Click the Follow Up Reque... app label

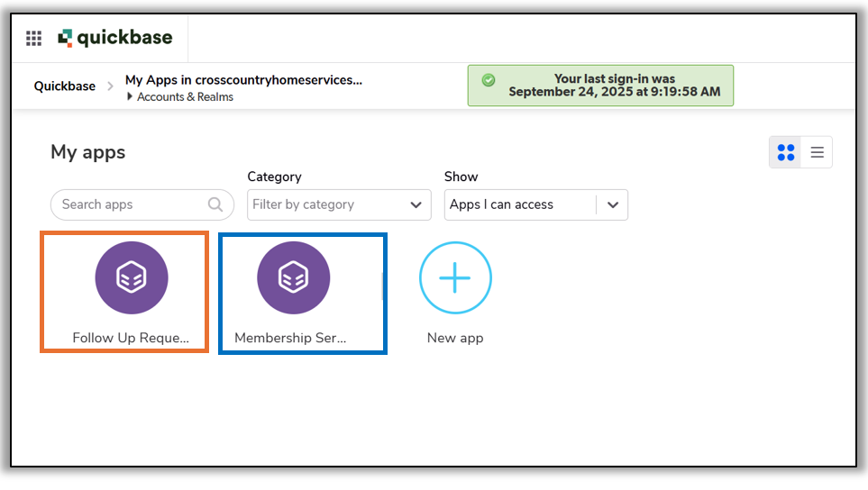click(132, 338)
